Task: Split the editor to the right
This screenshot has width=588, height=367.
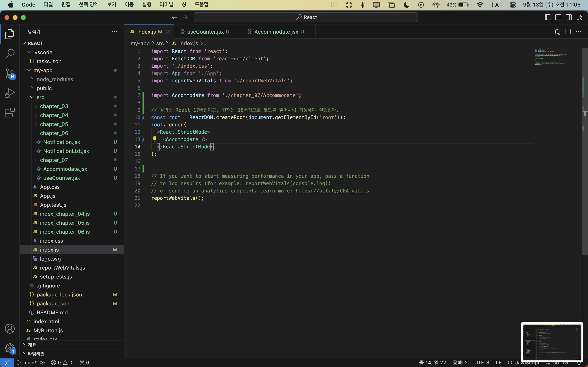Action: [568, 32]
